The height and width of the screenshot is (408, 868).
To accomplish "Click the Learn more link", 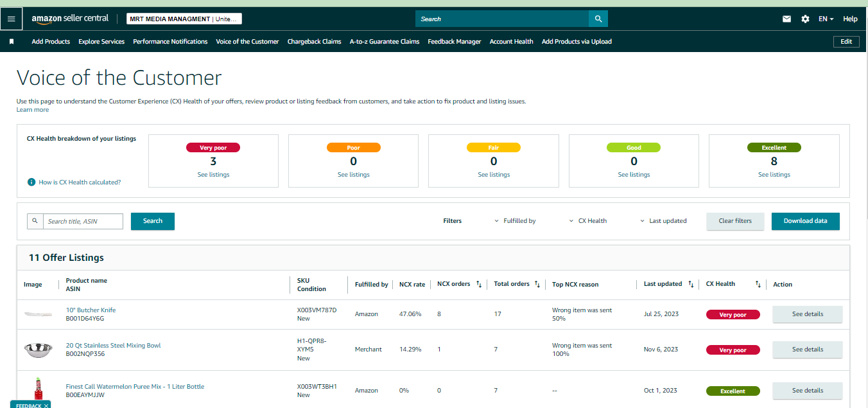I will click(33, 110).
